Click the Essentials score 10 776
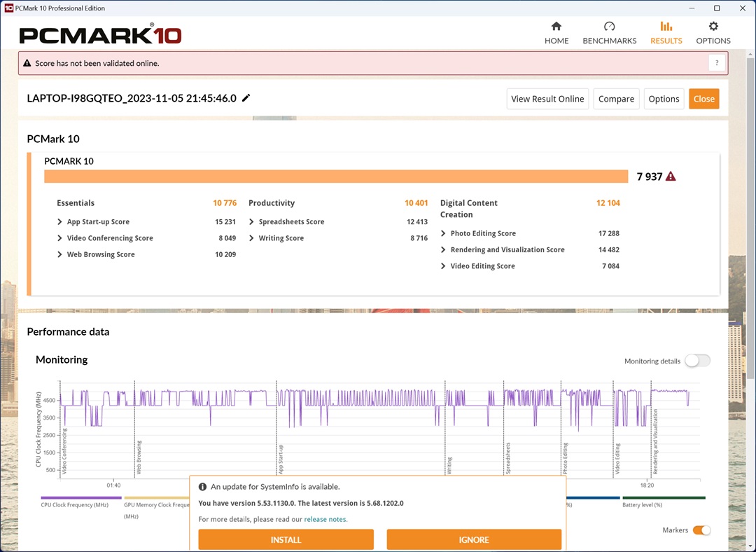 [x=225, y=203]
